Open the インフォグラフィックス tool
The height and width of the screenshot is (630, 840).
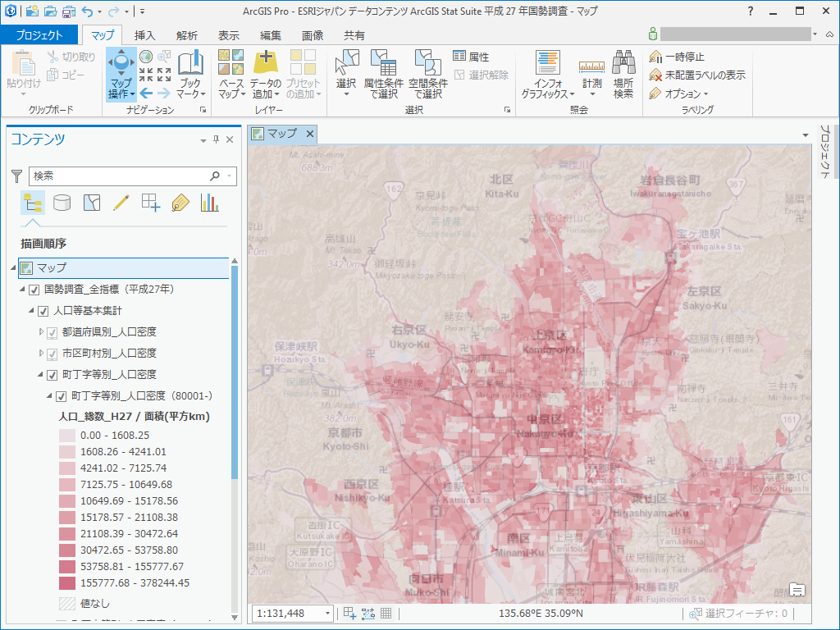click(x=547, y=74)
